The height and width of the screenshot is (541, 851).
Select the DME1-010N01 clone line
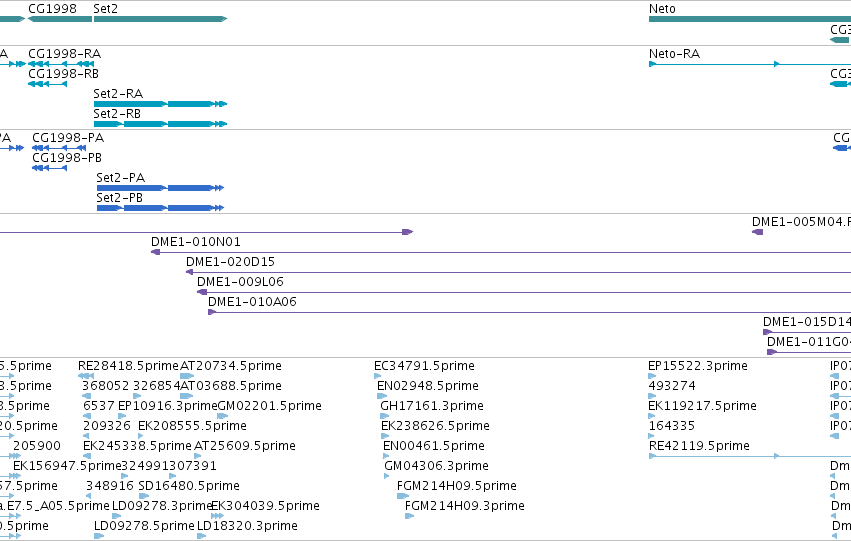pyautogui.click(x=500, y=252)
